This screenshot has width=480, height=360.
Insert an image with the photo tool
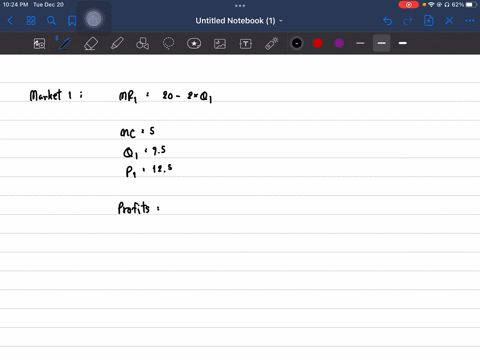[x=220, y=44]
